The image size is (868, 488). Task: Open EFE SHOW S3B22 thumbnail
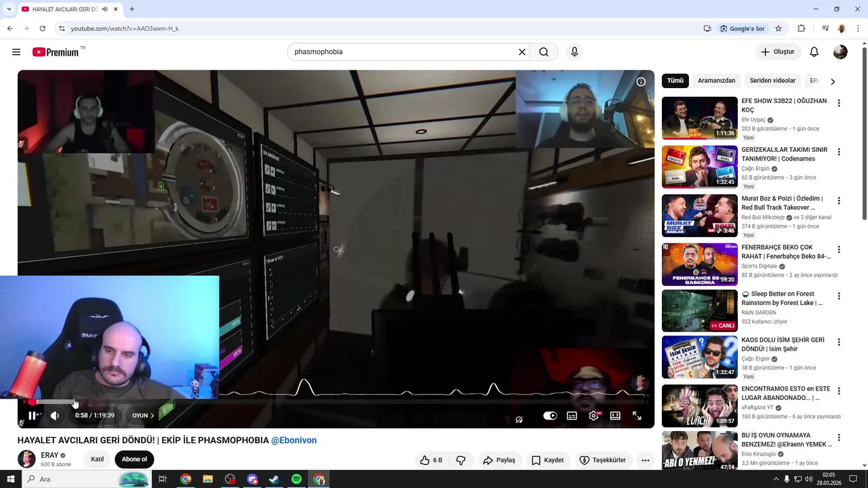(700, 118)
